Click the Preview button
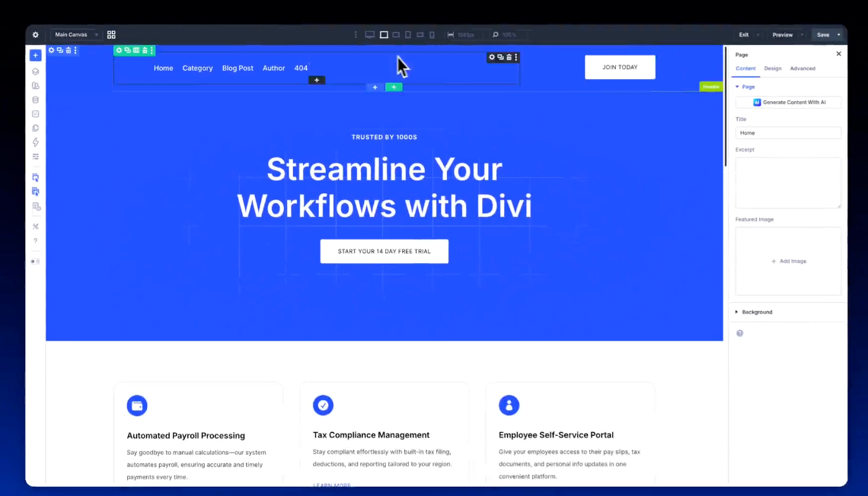The height and width of the screenshot is (496, 868). click(782, 35)
